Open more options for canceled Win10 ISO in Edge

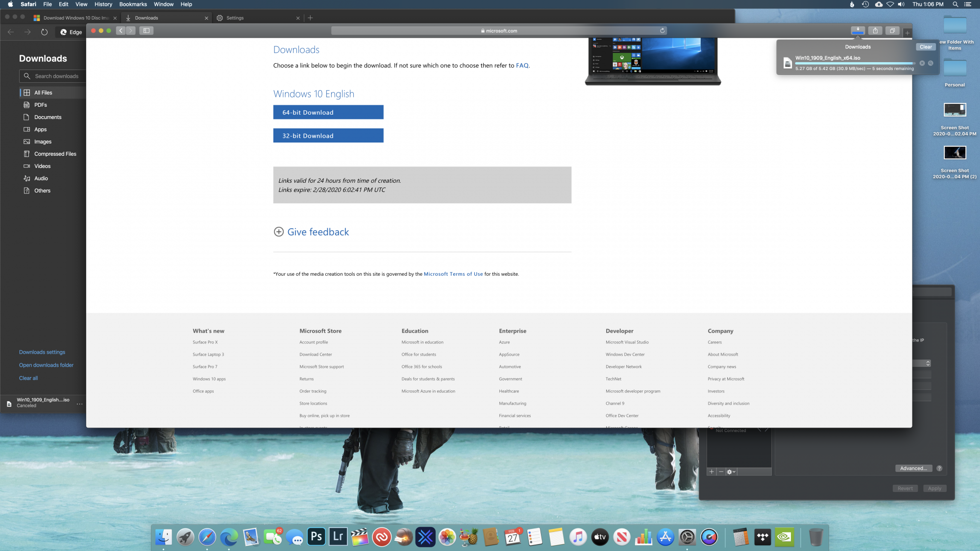point(79,404)
